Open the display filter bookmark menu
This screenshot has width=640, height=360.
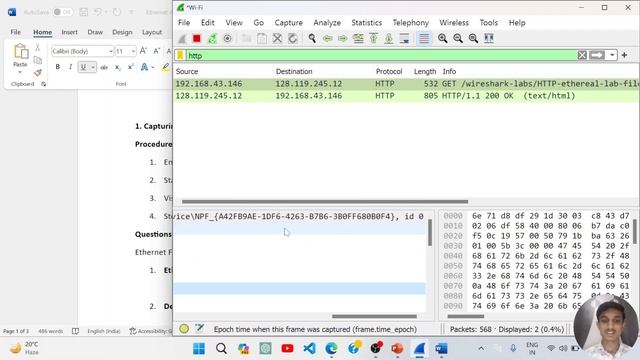point(180,56)
